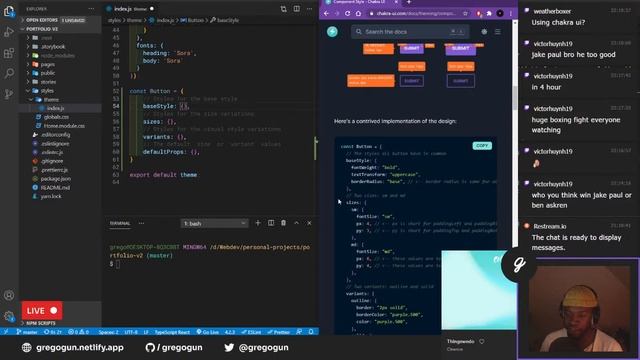Open Explorer more actions ellipsis
Image resolution: width=640 pixels, height=360 pixels.
point(91,9)
